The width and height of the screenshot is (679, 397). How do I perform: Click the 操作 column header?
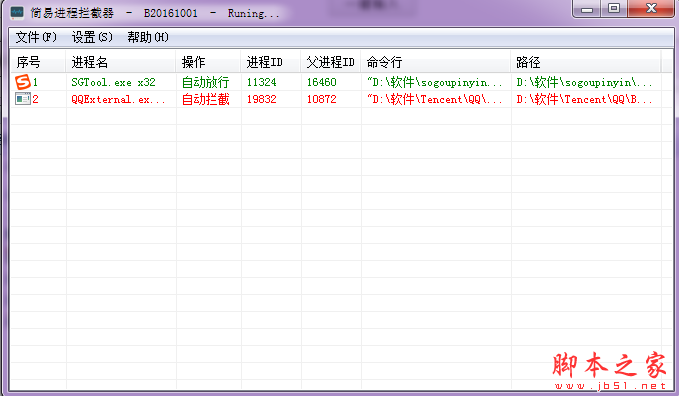(208, 62)
